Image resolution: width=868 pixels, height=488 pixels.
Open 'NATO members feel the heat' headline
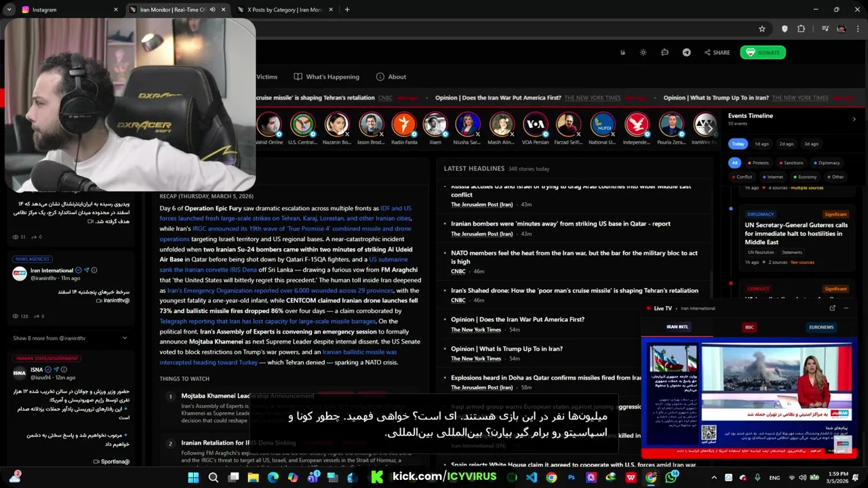point(574,257)
